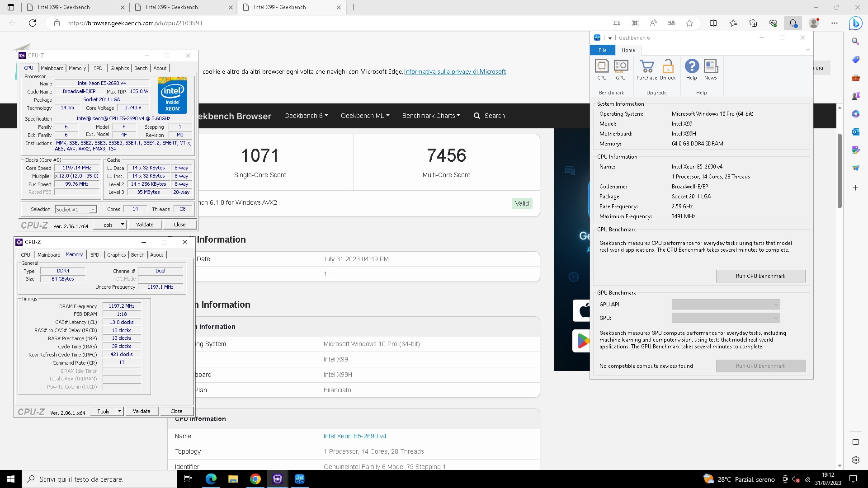Click the Geekbench taskbar icon

pos(300,479)
